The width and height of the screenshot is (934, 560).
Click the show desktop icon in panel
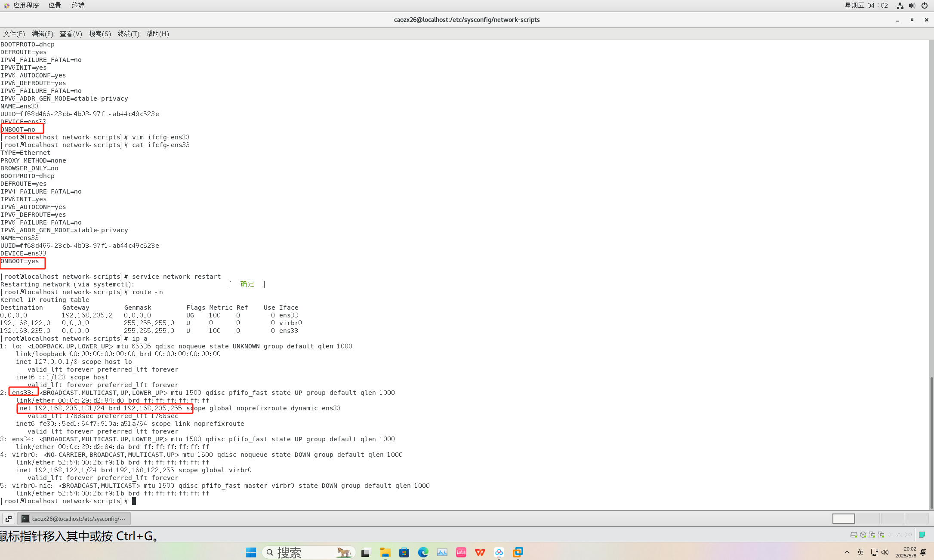[9, 519]
